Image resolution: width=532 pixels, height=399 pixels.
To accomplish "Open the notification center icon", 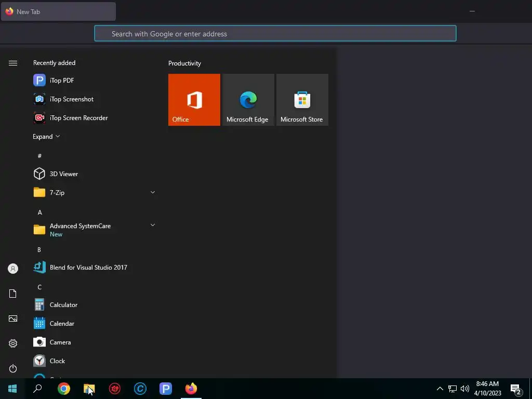I will [516, 389].
